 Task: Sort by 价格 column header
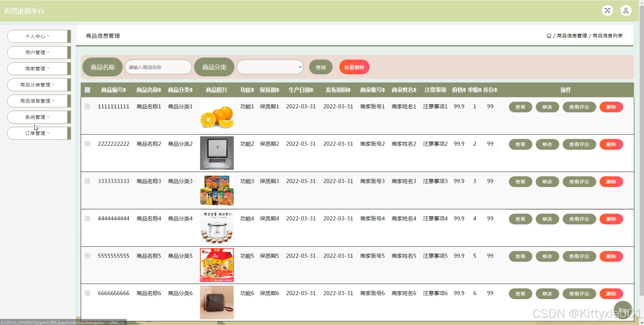(x=459, y=90)
